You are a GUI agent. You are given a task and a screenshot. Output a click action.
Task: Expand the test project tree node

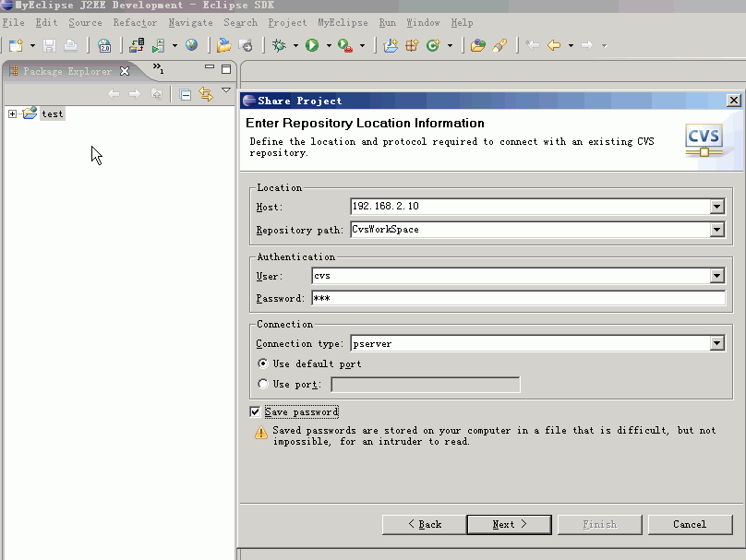(x=12, y=113)
